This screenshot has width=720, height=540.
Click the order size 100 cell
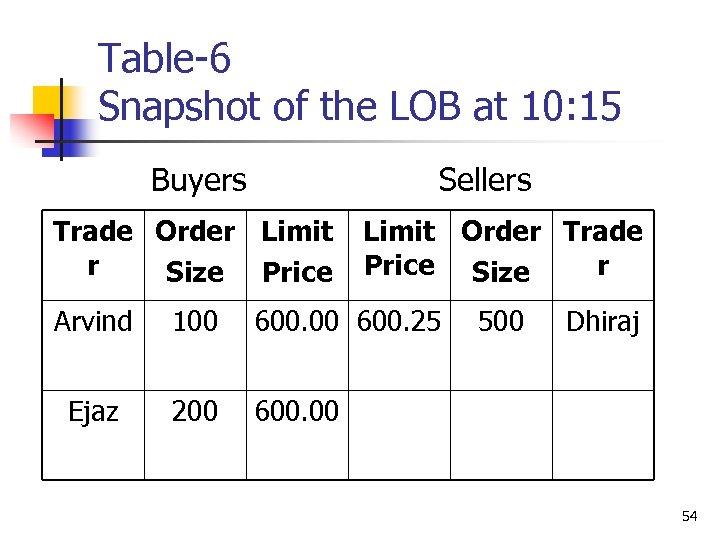[x=195, y=322]
